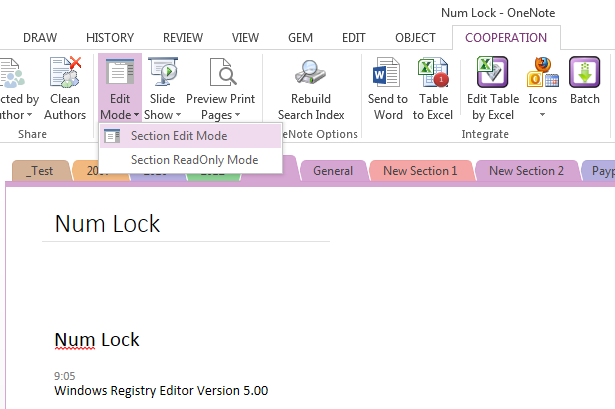The width and height of the screenshot is (615, 409).
Task: Select the COOPERATION ribbon tab
Action: (506, 38)
